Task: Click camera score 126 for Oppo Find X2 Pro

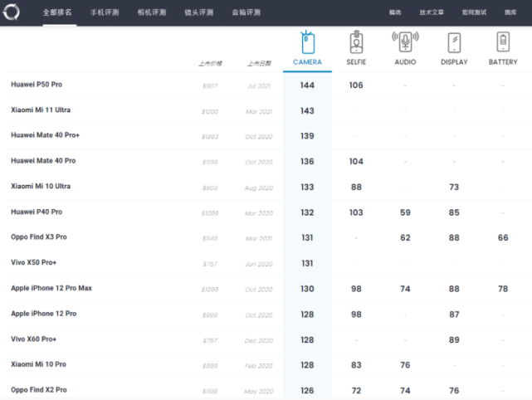Action: tap(307, 391)
